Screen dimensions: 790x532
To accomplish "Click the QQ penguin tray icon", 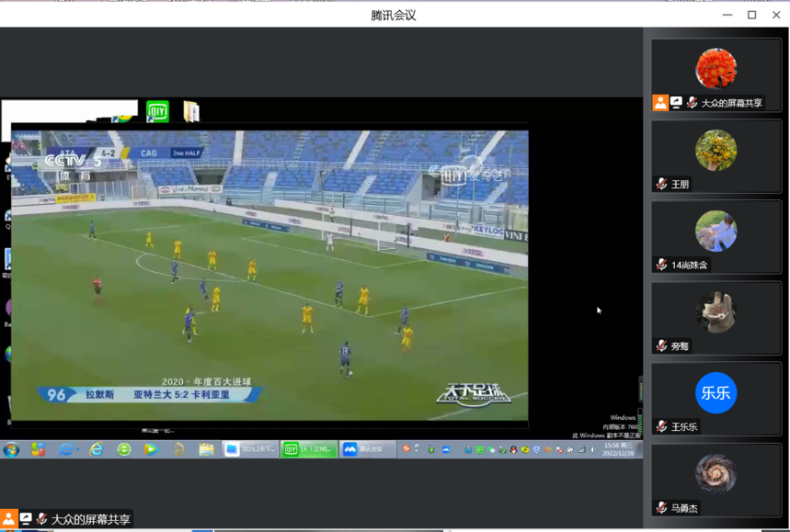I will [x=513, y=449].
